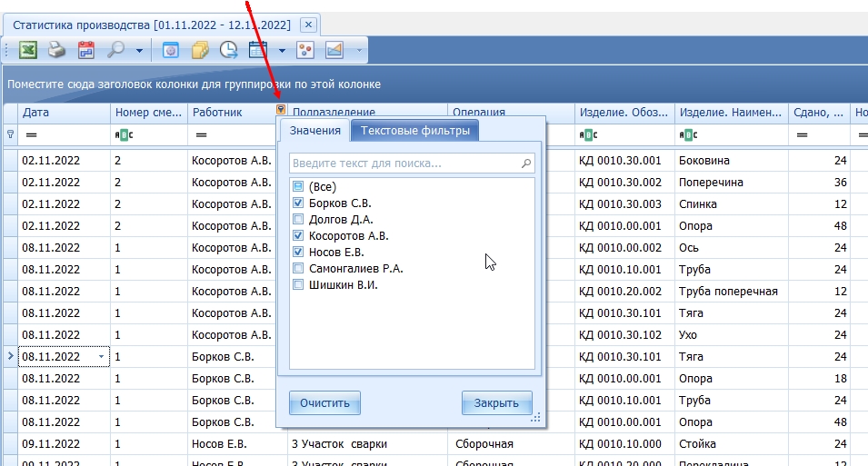Select the Стойка cell
This screenshot has height=466, width=868.
732,444
